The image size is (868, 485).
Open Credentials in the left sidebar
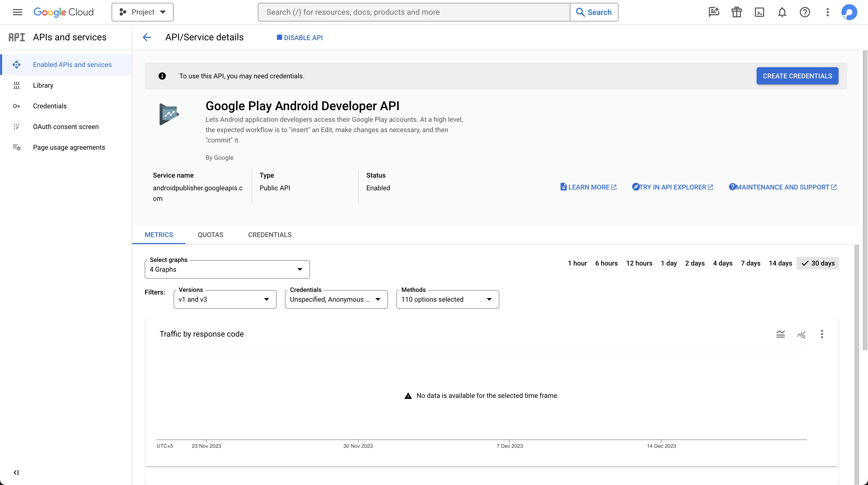[x=50, y=106]
